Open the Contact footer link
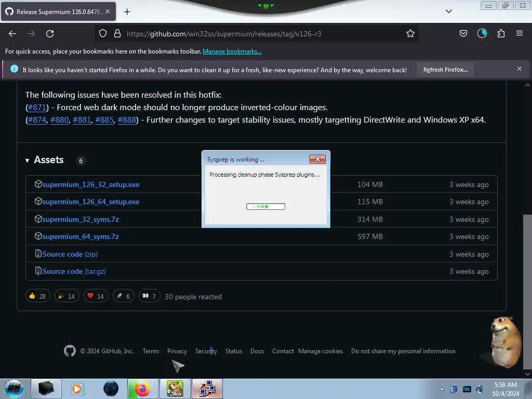 click(x=283, y=351)
